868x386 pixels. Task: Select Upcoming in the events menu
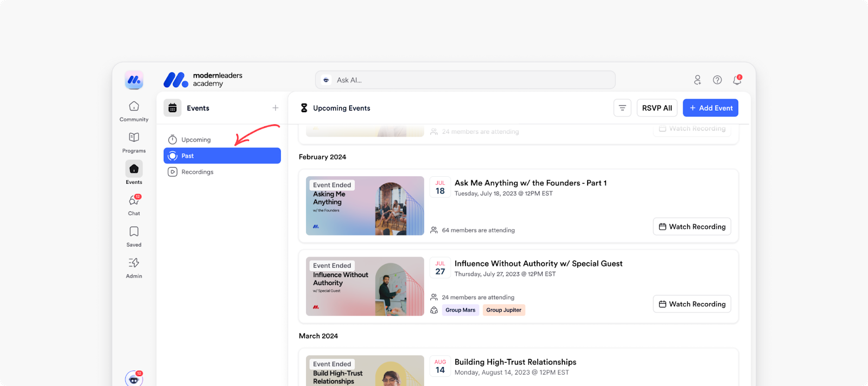click(x=222, y=140)
